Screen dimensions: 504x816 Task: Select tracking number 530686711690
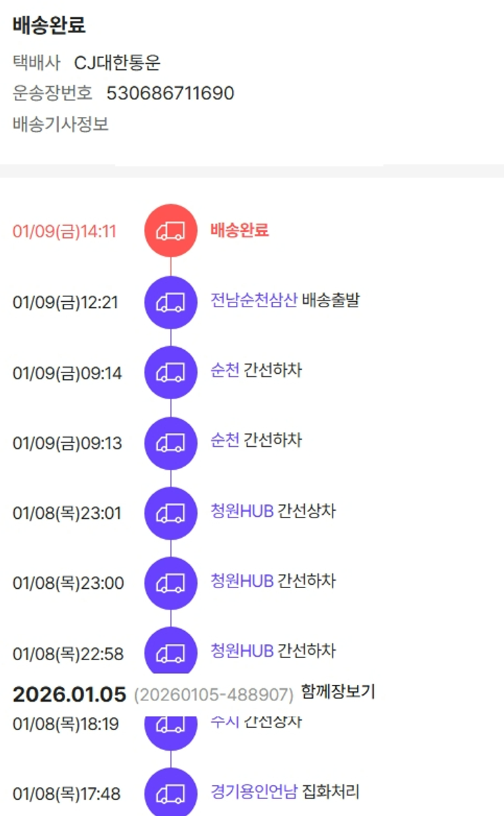[170, 93]
